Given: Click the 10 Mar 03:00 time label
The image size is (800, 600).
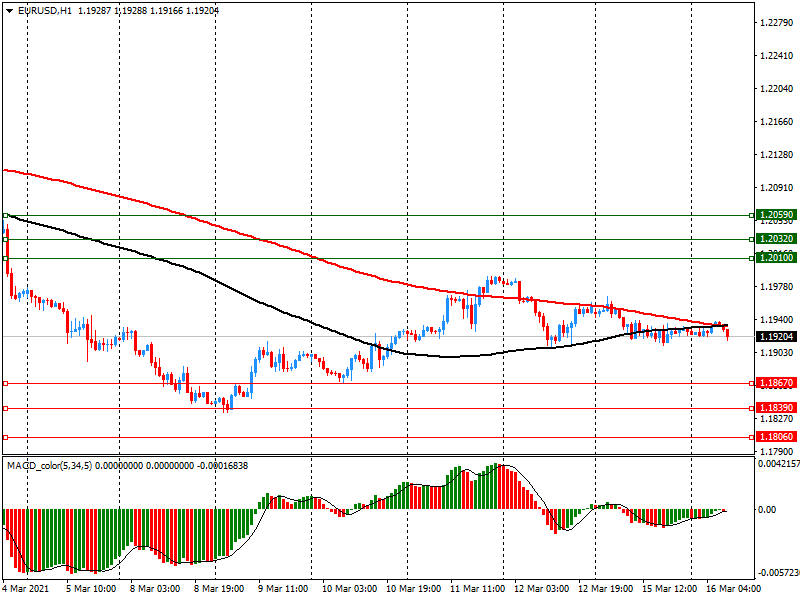Looking at the screenshot, I should (x=349, y=589).
